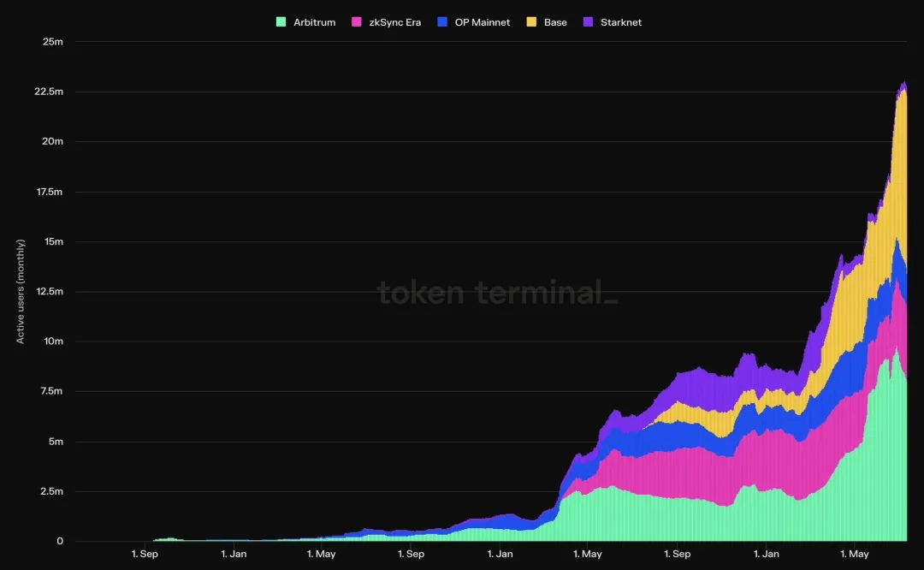Click the leftmost 1. Sep x-axis label
Image resolution: width=924 pixels, height=570 pixels.
pos(145,554)
